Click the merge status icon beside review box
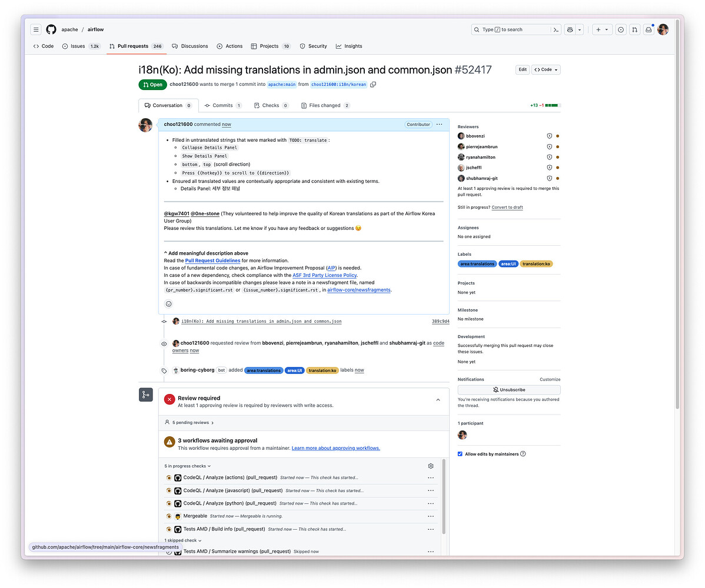Screen dimensions: 705x588 (x=146, y=395)
